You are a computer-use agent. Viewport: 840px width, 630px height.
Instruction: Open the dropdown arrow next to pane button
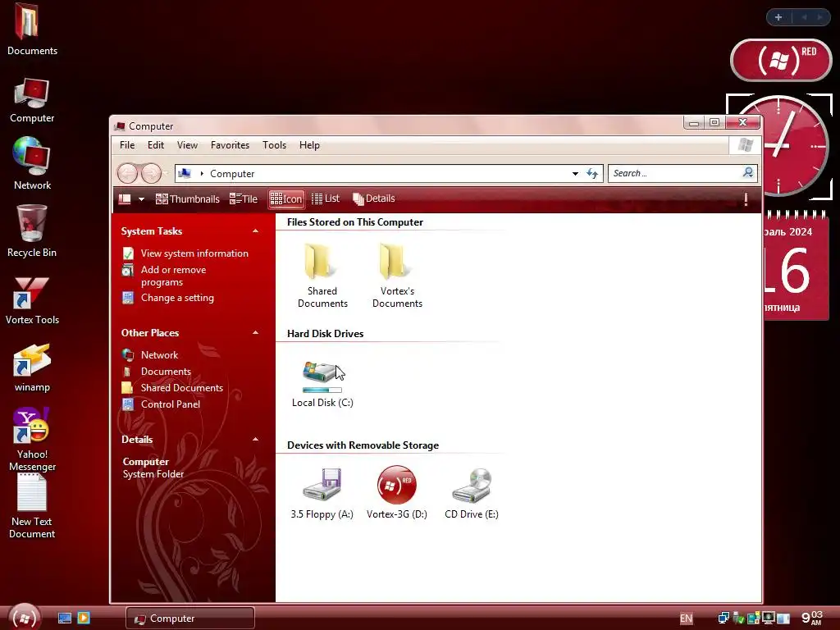pyautogui.click(x=141, y=199)
